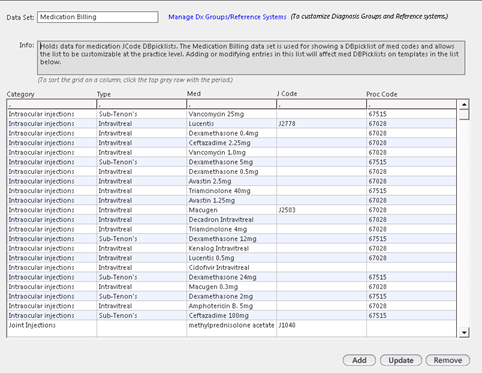Viewport: 482px width, 373px height.
Task: Click Sub-Tenon's type in Vancomycin 25mg row
Action: click(x=142, y=114)
